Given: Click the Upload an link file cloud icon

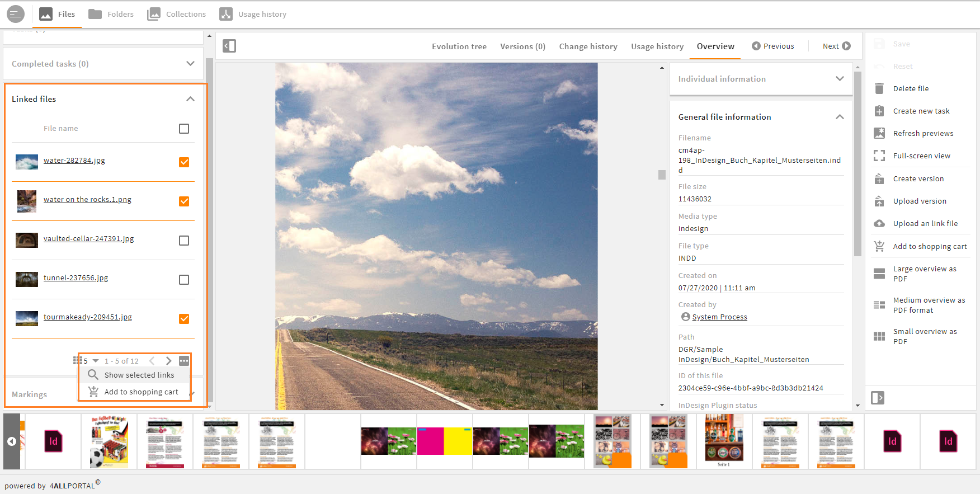Looking at the screenshot, I should pos(879,223).
